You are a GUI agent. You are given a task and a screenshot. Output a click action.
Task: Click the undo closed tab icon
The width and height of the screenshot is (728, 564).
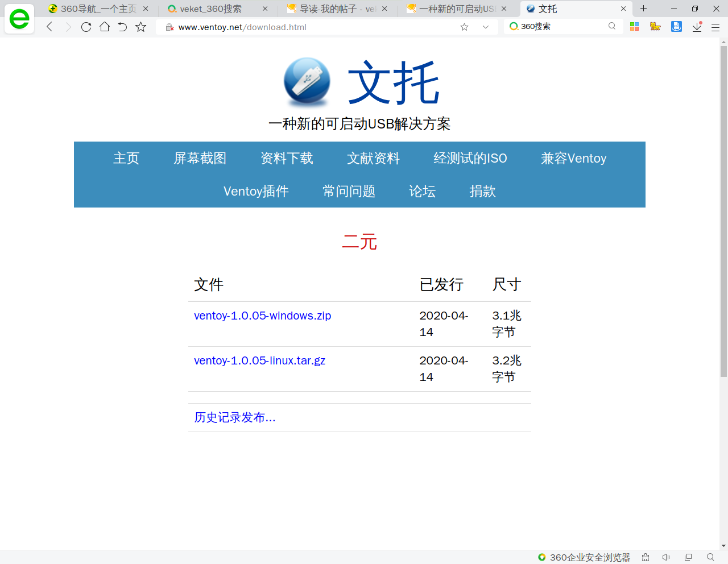pyautogui.click(x=122, y=27)
